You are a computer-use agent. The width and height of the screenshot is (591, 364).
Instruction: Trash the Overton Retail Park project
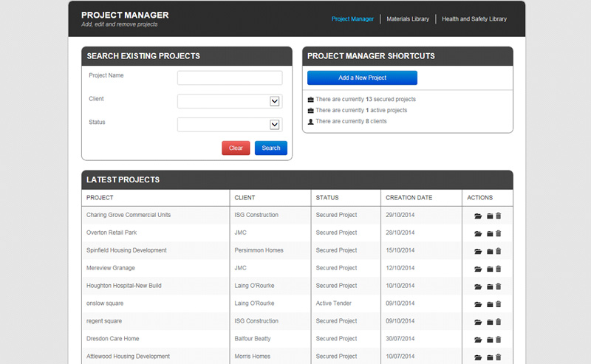click(498, 233)
